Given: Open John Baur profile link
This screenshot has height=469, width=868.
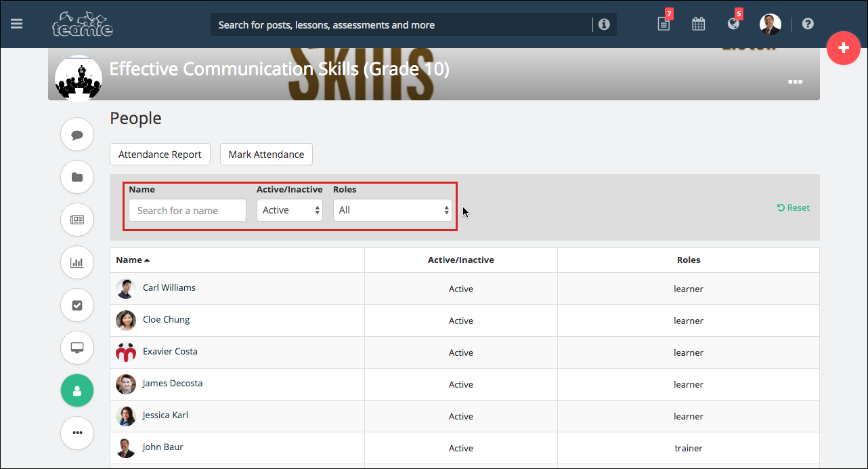Looking at the screenshot, I should [x=163, y=447].
